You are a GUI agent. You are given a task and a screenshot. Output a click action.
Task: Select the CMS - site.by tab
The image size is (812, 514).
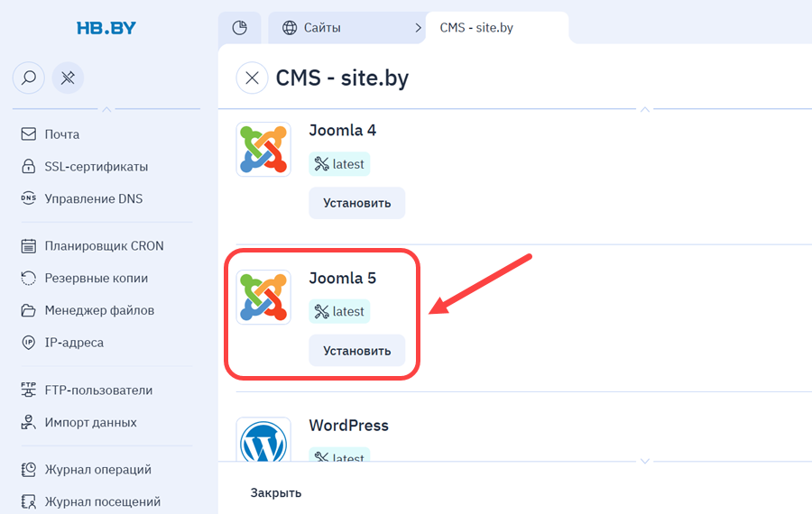pos(497,27)
